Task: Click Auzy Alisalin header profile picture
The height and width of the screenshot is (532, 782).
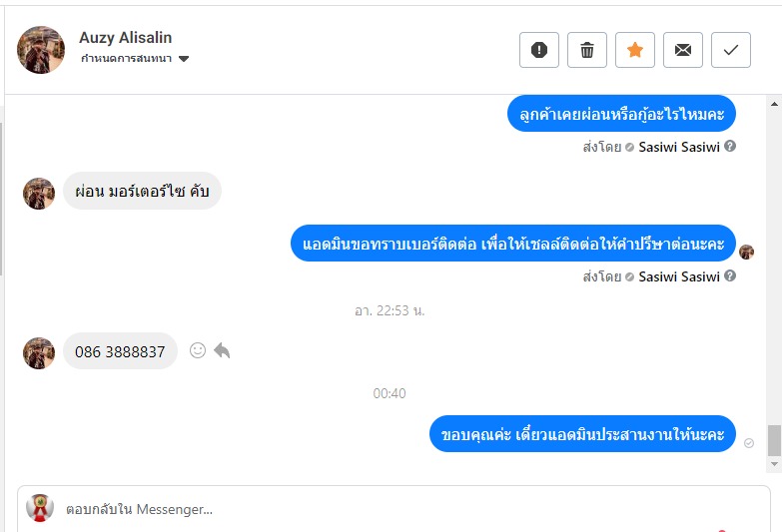Action: (40, 50)
